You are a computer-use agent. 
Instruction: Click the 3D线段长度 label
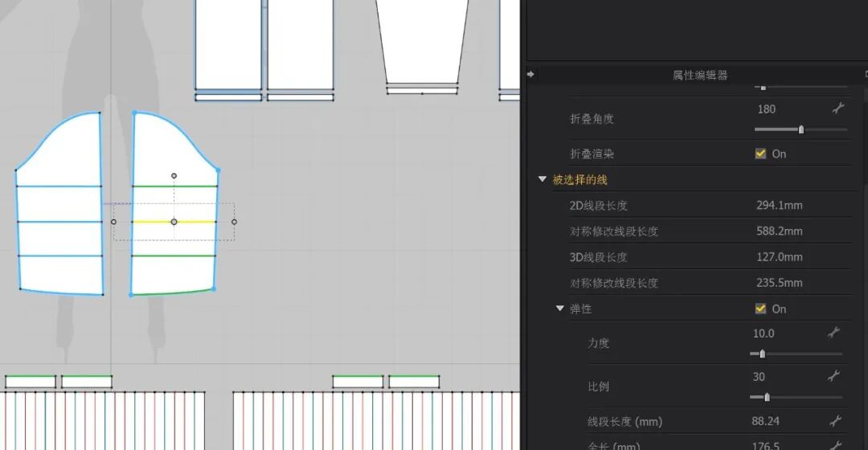tap(599, 257)
